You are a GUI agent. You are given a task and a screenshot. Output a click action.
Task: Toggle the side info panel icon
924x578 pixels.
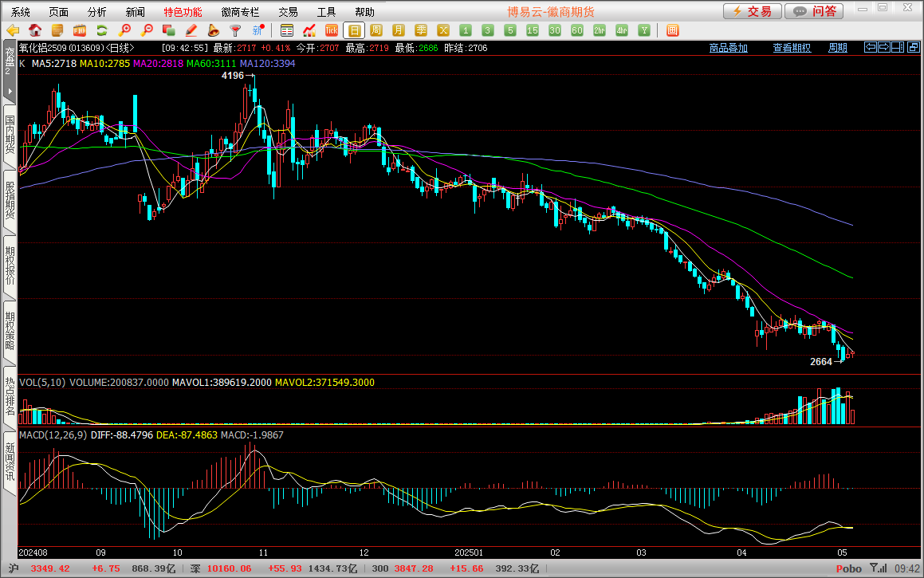898,47
